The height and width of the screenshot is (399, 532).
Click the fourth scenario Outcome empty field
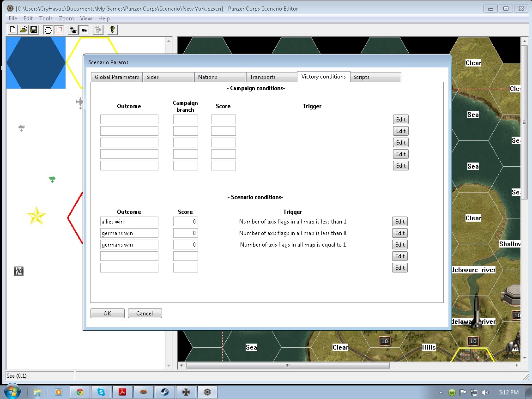(x=129, y=256)
